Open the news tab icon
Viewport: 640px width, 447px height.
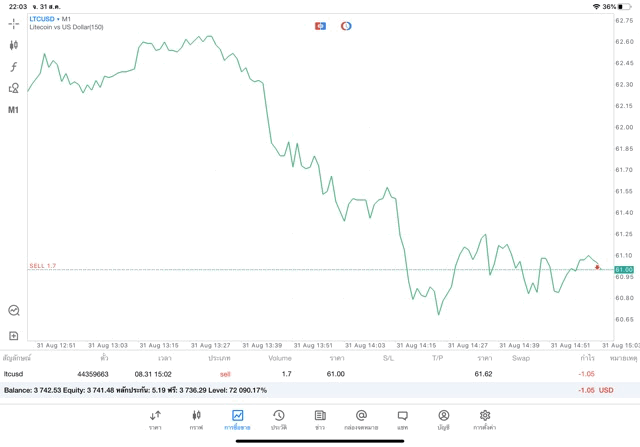320,419
